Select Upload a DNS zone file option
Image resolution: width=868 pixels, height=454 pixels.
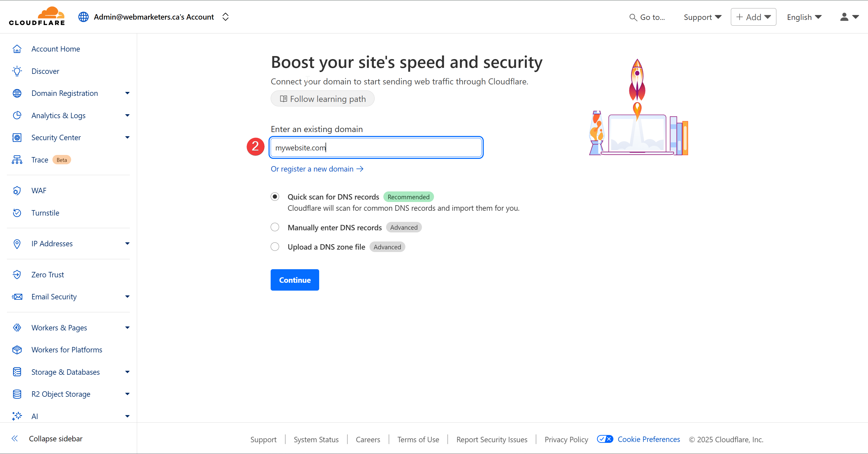[275, 247]
